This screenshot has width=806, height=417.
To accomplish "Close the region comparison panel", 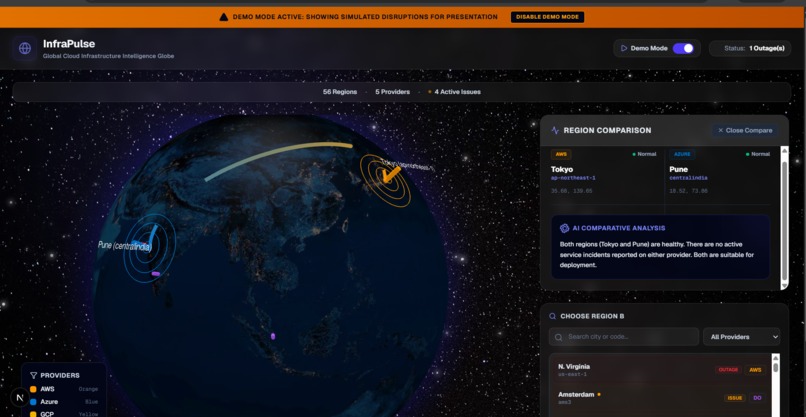I will point(745,131).
